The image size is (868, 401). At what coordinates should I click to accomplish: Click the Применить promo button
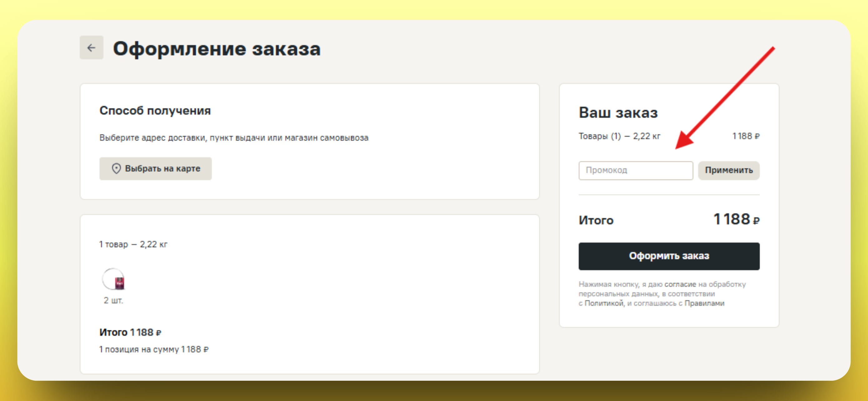[x=729, y=171]
